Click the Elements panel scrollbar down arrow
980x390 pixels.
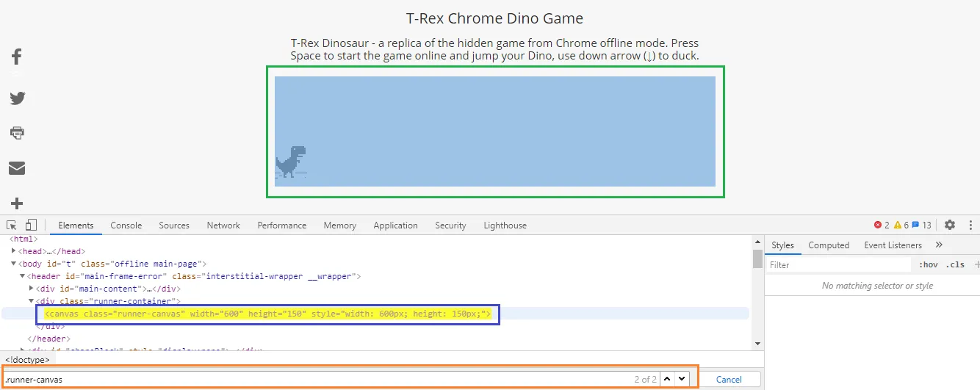tap(757, 343)
